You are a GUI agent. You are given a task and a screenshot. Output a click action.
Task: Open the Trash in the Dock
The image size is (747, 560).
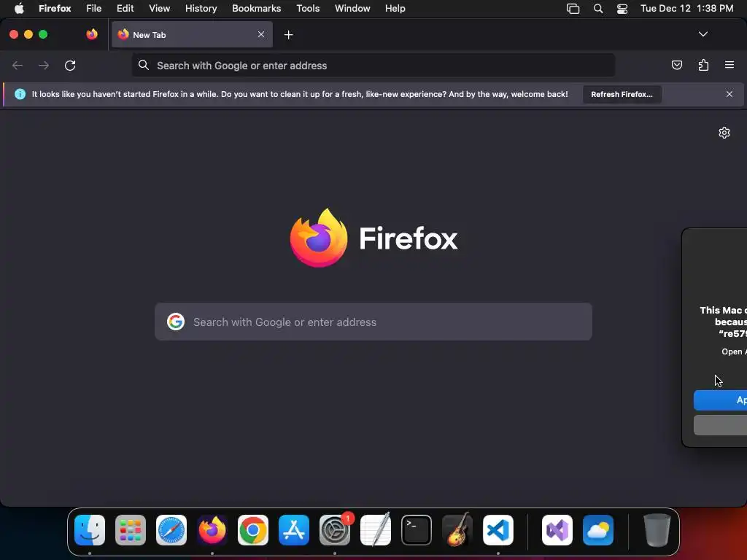coord(657,530)
